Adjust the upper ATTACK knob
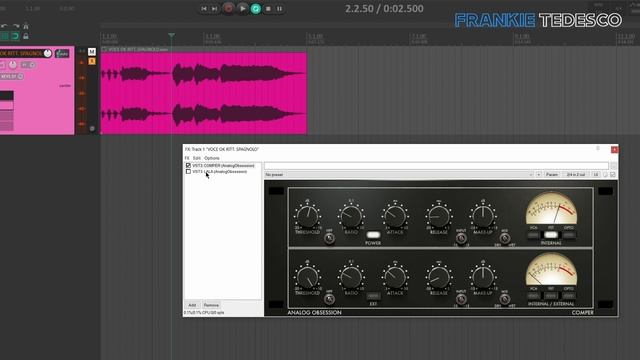Screen dimensions: 640x360 pos(395,216)
